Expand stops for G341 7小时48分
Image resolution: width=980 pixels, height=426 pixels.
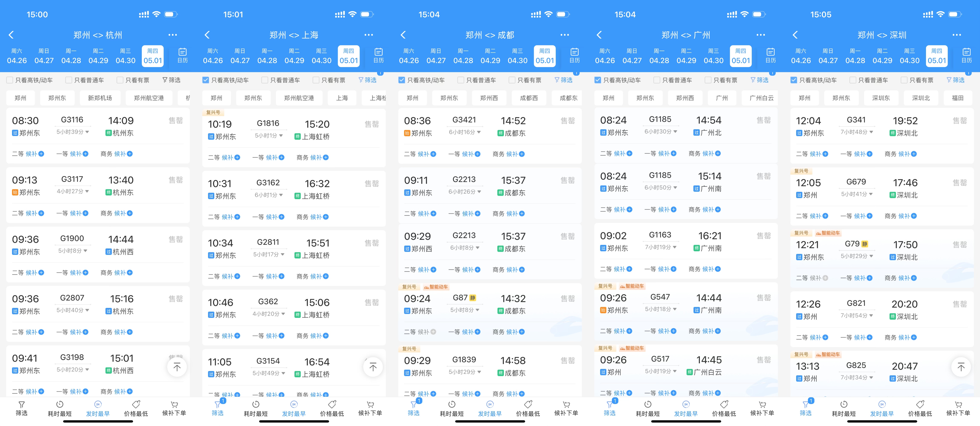(857, 132)
